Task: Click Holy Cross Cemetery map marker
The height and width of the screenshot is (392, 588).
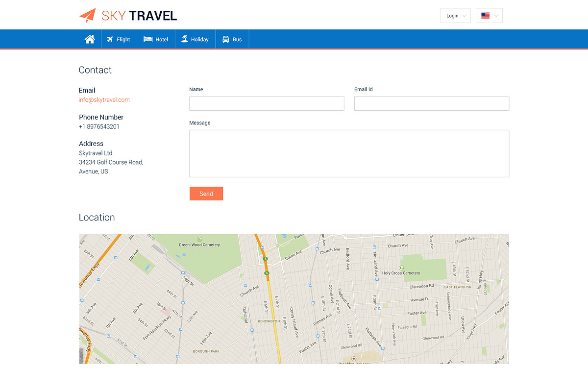Action: [x=401, y=268]
